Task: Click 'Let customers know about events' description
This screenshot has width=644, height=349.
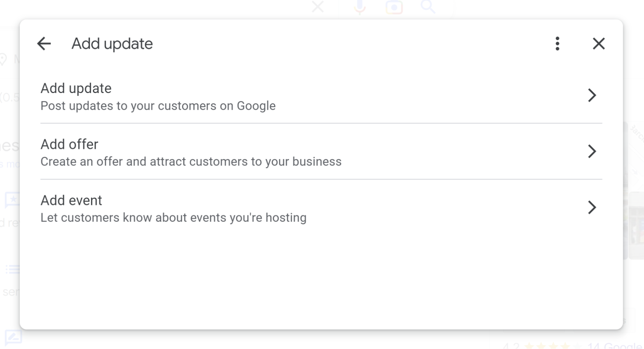Action: (173, 218)
